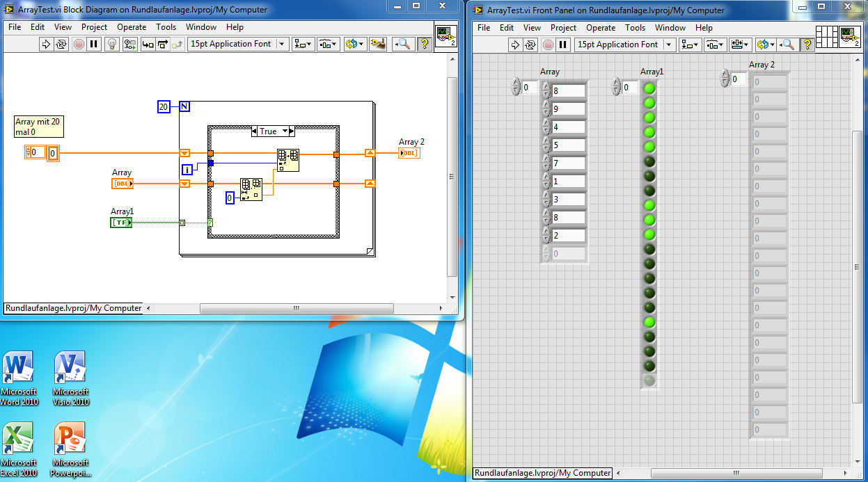
Task: Toggle Context Help question mark in Front Panel
Action: pyautogui.click(x=807, y=45)
